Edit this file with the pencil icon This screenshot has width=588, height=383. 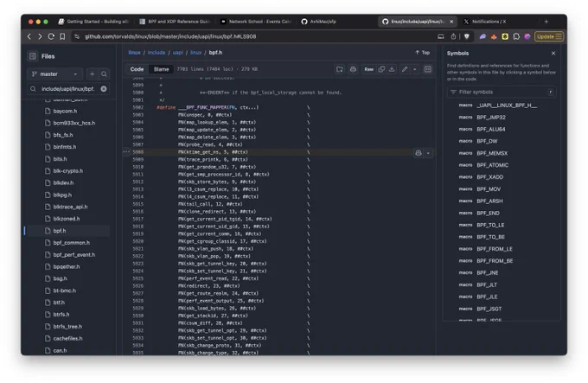(x=405, y=69)
